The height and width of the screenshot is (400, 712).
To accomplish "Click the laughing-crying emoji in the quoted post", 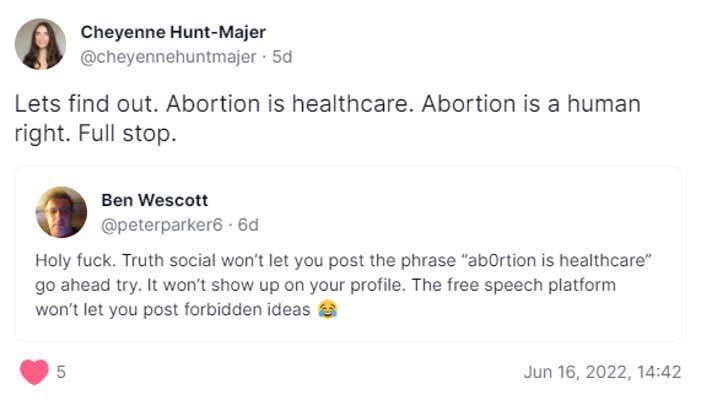I will pos(327,310).
